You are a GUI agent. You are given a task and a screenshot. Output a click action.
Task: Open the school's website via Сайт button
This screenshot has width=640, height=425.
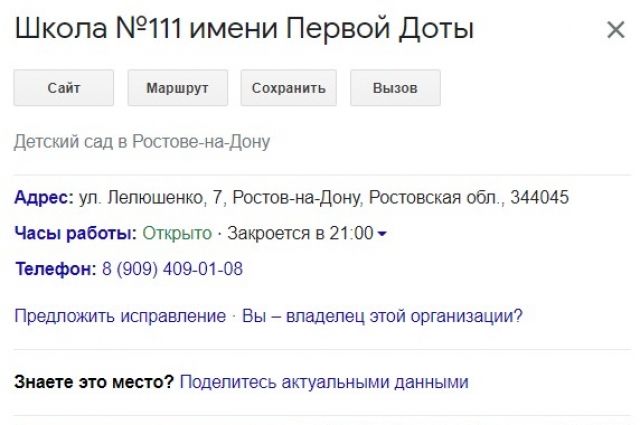[x=63, y=88]
